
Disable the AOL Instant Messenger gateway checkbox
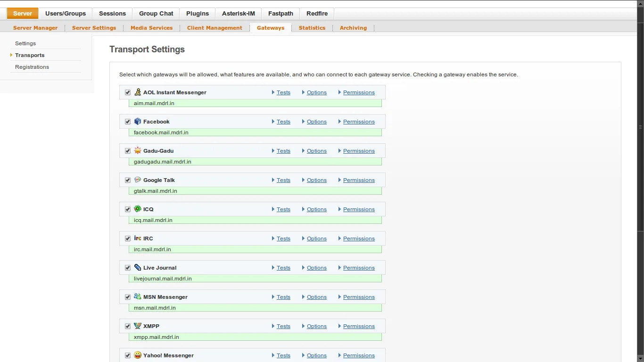click(x=128, y=92)
